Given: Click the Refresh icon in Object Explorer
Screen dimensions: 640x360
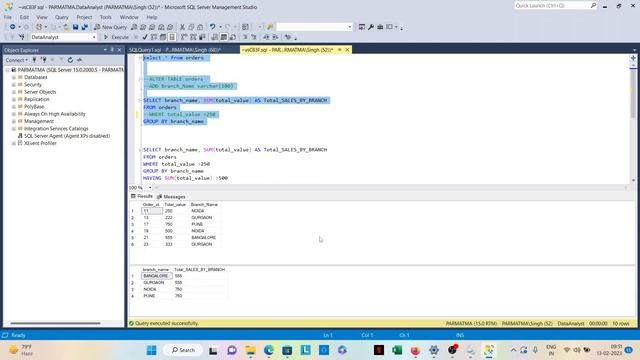Looking at the screenshot, I should [70, 60].
